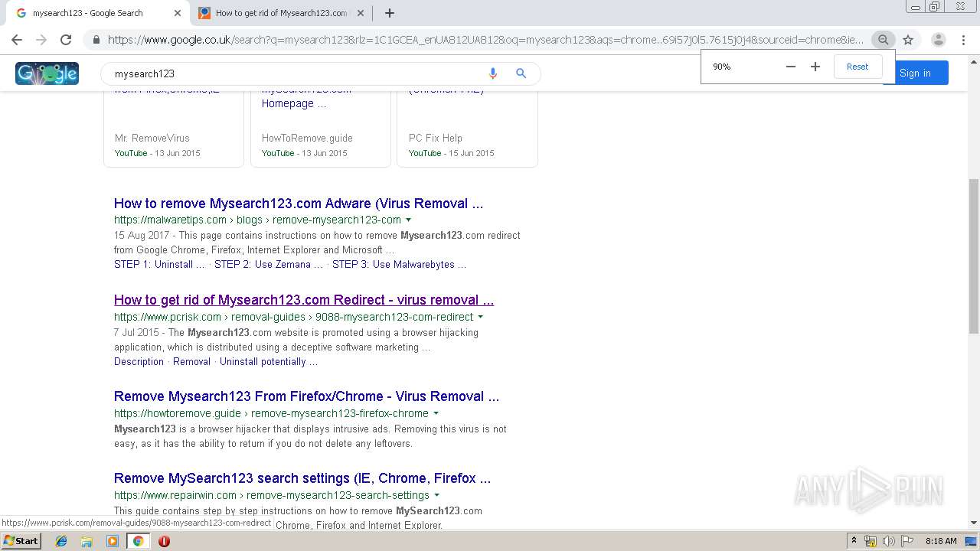Open How to remove Mysearch123.com Adware result
980x551 pixels.
(299, 204)
